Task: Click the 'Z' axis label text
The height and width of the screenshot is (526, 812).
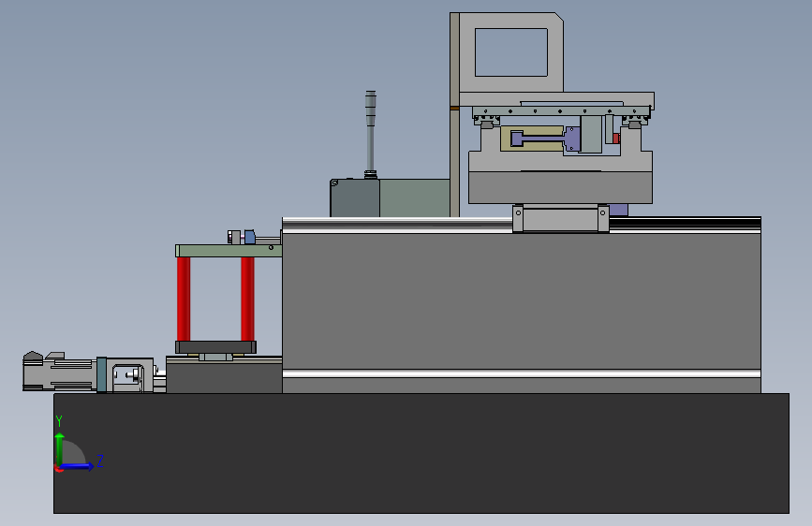Action: [x=100, y=460]
